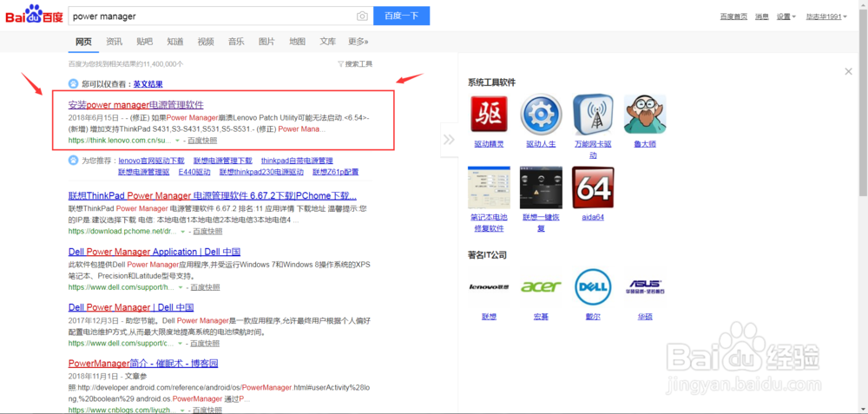This screenshot has height=414, width=868.
Task: Click the ASUS company logo
Action: point(645,286)
